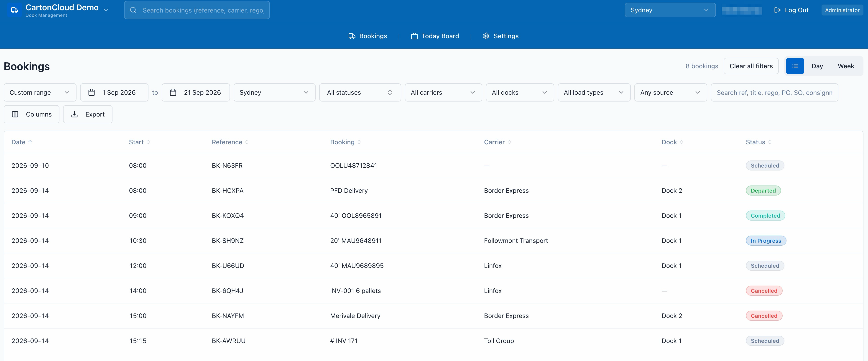Open the Sydney site selector in header
868x361 pixels.
point(670,10)
